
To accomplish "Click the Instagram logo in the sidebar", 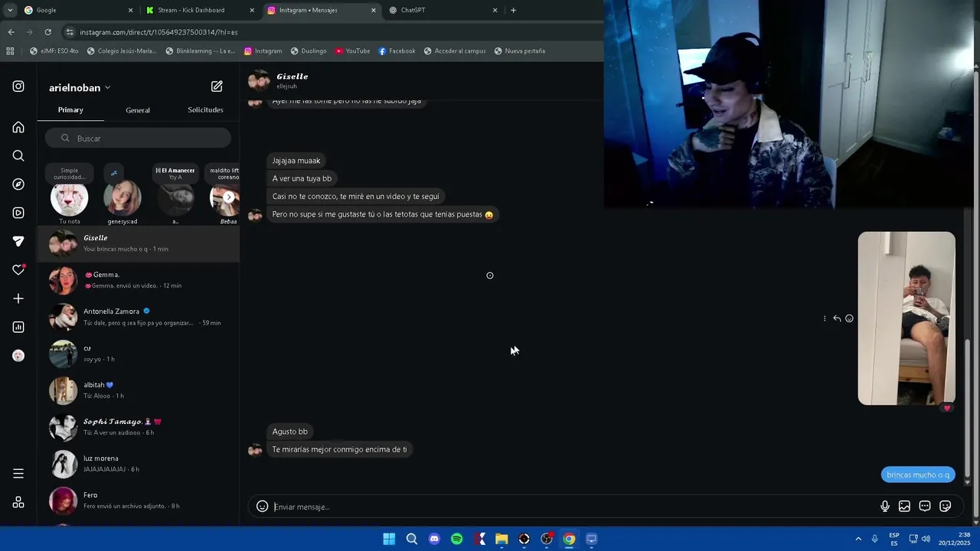I will pyautogui.click(x=18, y=86).
